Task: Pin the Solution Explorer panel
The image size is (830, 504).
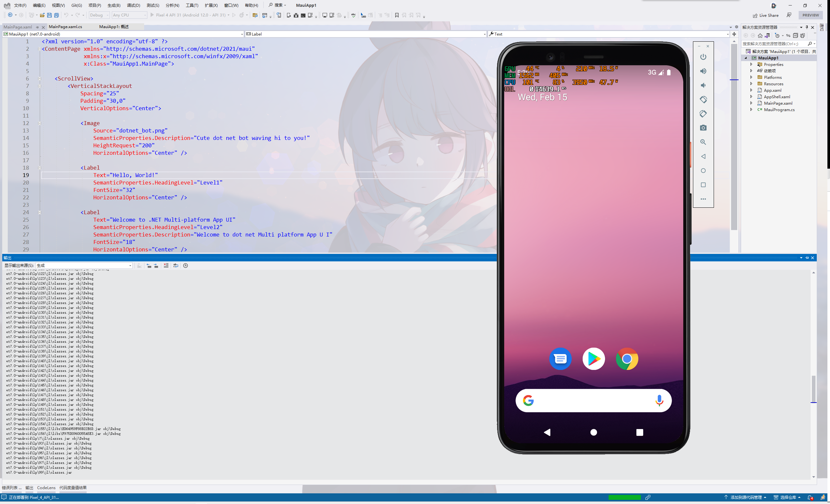Action: pos(807,27)
